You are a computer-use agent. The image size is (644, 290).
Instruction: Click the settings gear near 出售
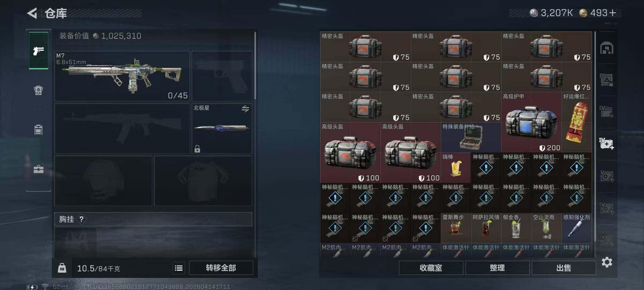(x=607, y=262)
